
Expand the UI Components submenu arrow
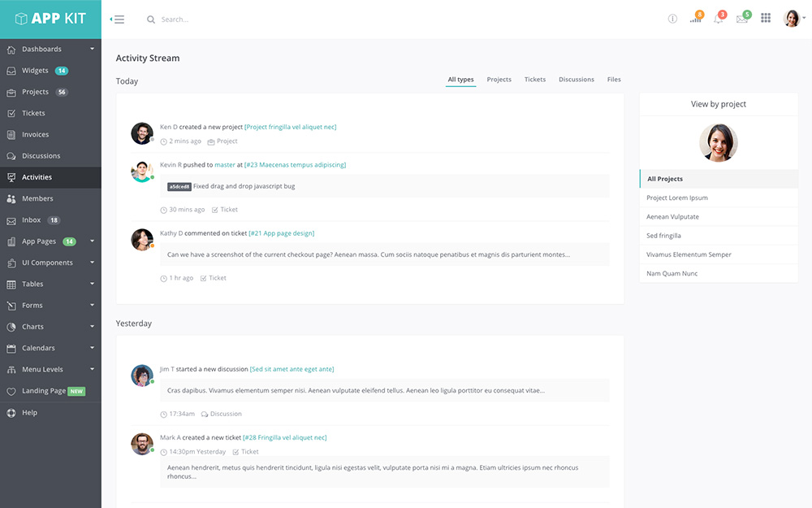coord(92,263)
